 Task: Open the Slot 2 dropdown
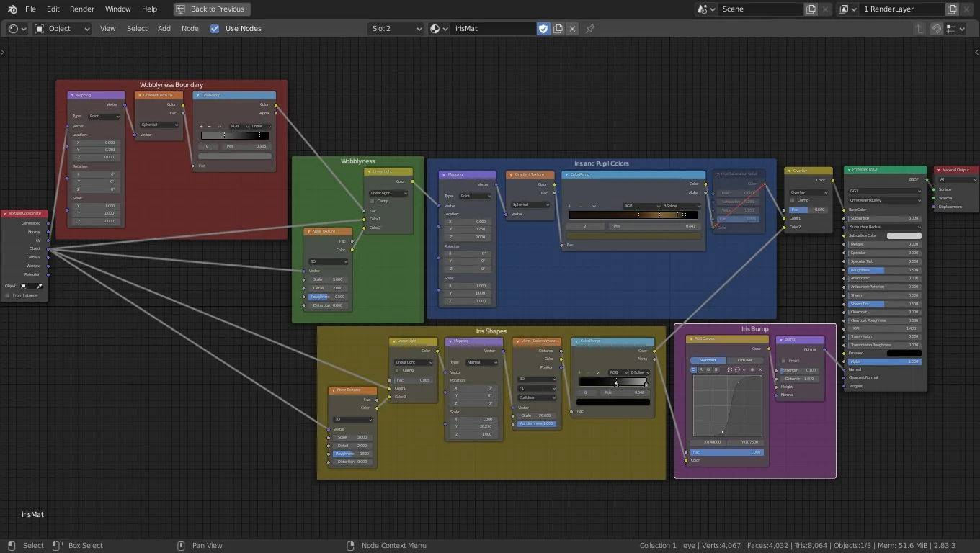396,29
